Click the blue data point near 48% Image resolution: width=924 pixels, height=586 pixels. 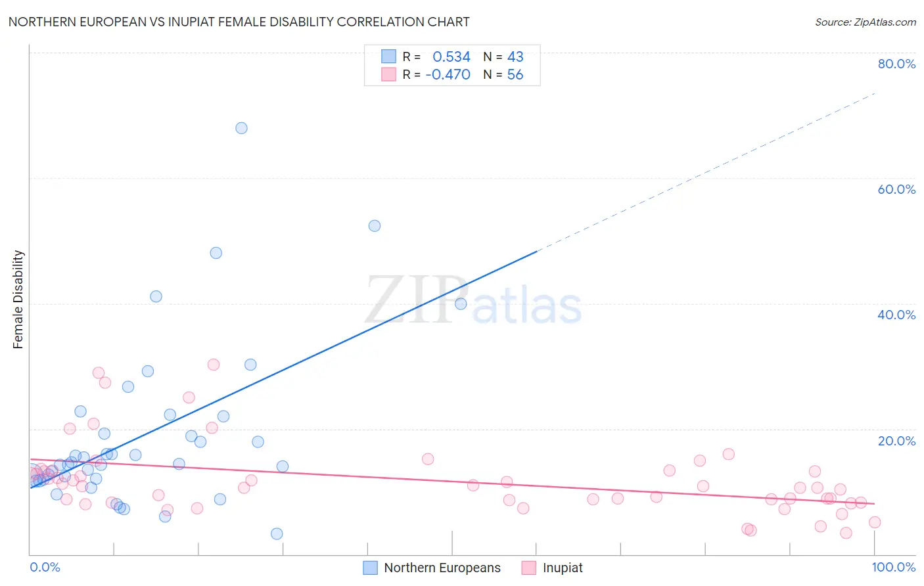(216, 253)
